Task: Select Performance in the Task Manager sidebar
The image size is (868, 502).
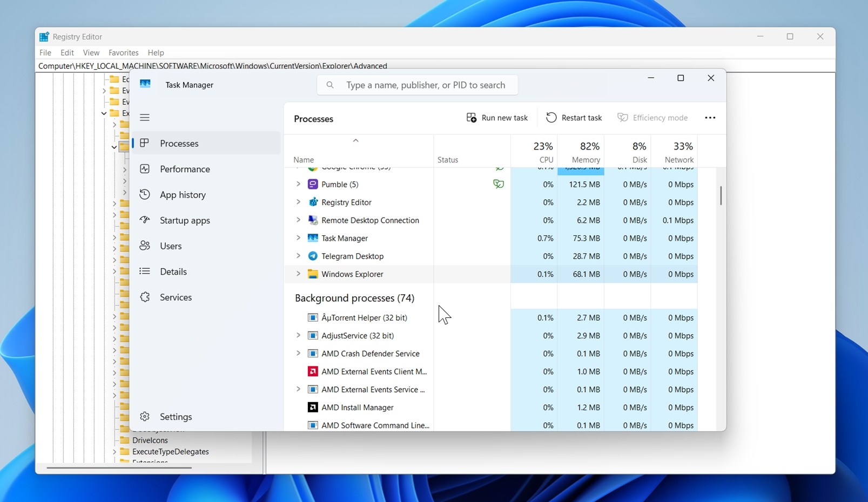Action: click(x=184, y=169)
